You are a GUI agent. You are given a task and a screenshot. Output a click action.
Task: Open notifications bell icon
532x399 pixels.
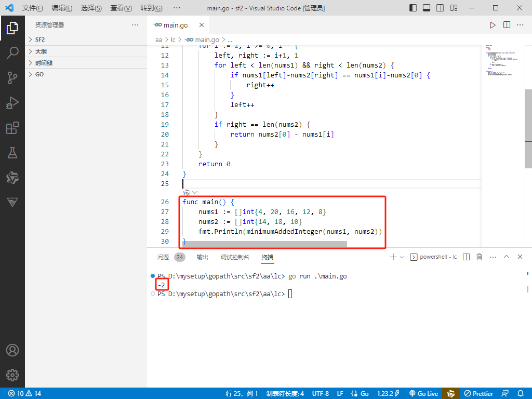pyautogui.click(x=521, y=394)
